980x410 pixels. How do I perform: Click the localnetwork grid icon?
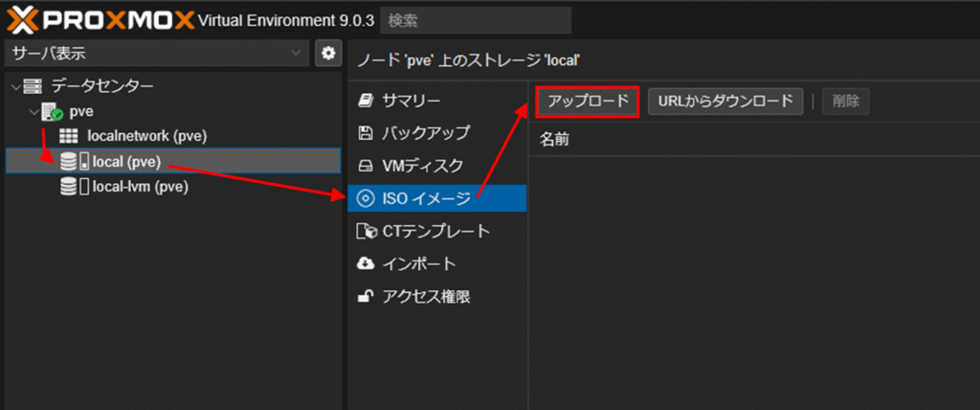pos(69,136)
